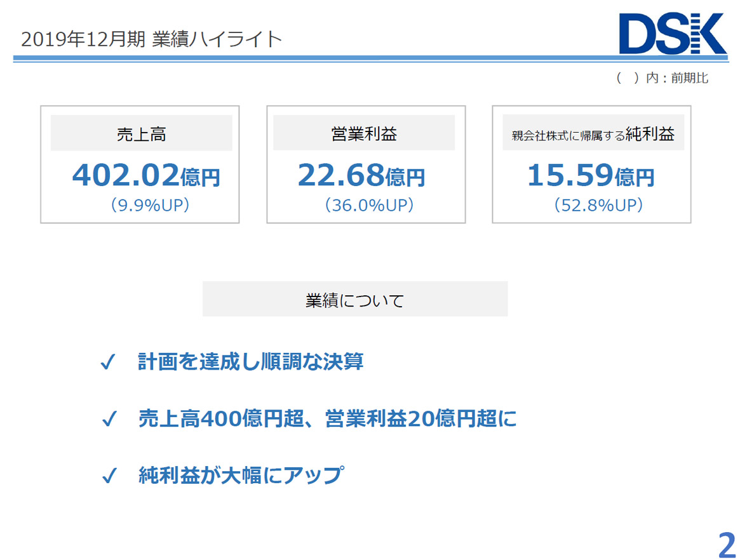Click the note 内：前期比
Viewport: 747px width, 560px height.
click(662, 77)
